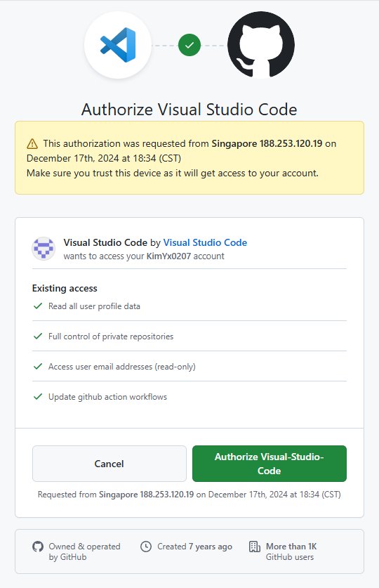The image size is (379, 588).
Task: Click checkmark beside Full control of private repositories
Action: (x=38, y=336)
